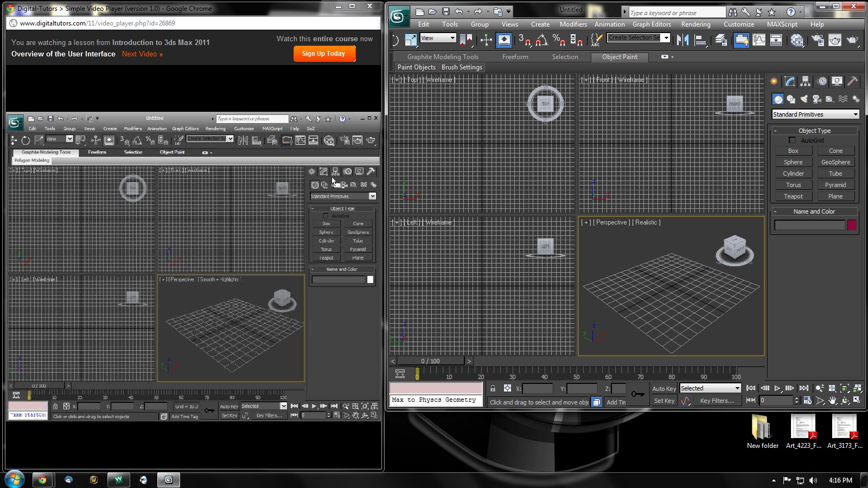Switch to the Brush Settings tab
Image resolution: width=868 pixels, height=488 pixels.
[x=462, y=67]
